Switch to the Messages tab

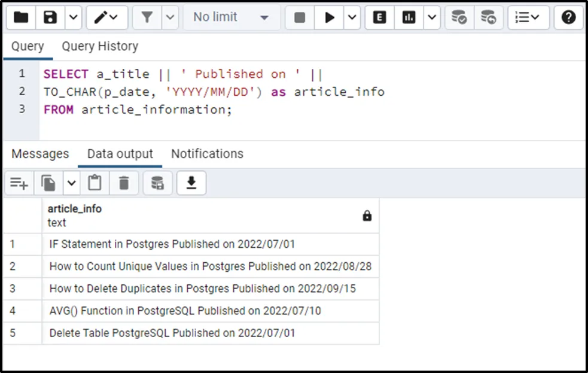(40, 154)
